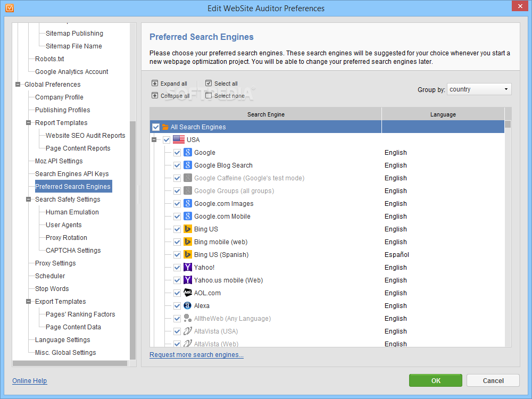
Task: Collapse the Search Safety Settings node
Action: [x=29, y=199]
